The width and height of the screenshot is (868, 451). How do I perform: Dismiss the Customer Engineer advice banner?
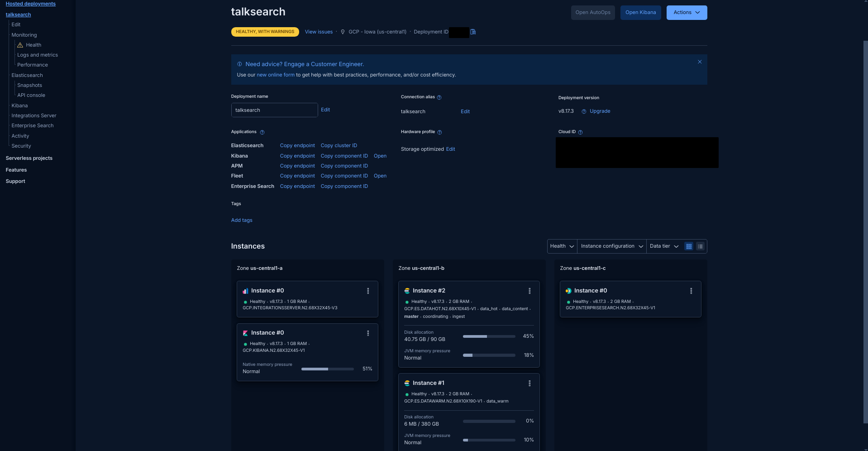(700, 62)
